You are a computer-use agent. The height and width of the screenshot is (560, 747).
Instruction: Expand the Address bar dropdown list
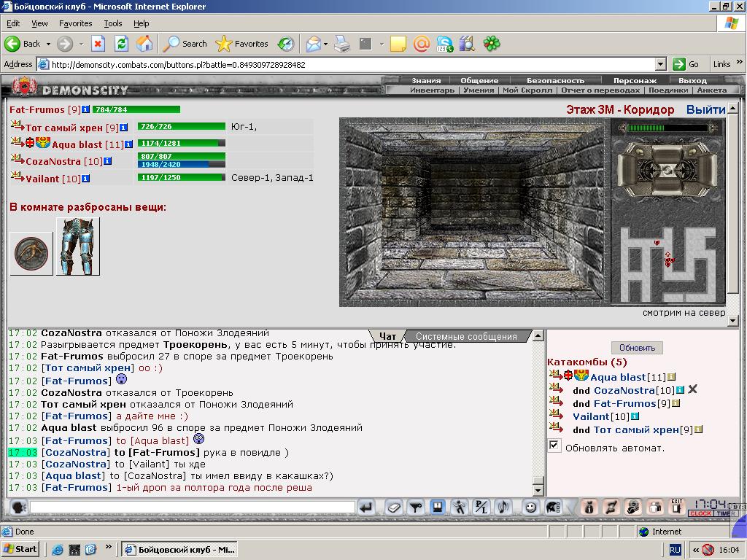tap(660, 64)
